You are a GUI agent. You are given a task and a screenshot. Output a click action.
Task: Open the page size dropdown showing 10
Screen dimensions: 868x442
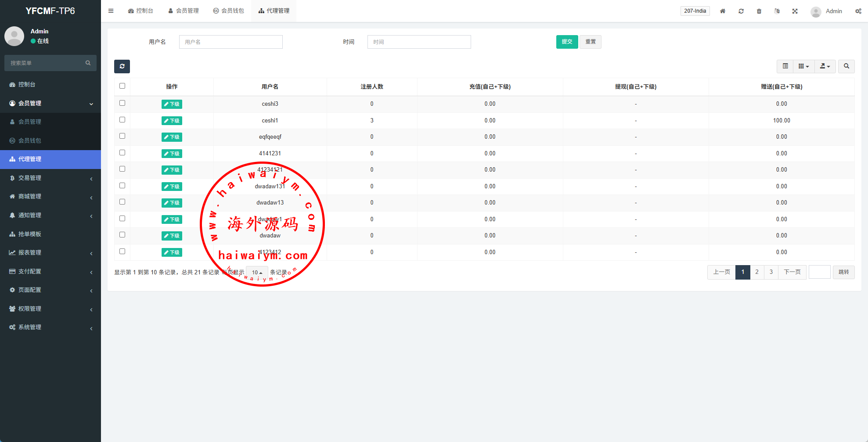coord(257,273)
